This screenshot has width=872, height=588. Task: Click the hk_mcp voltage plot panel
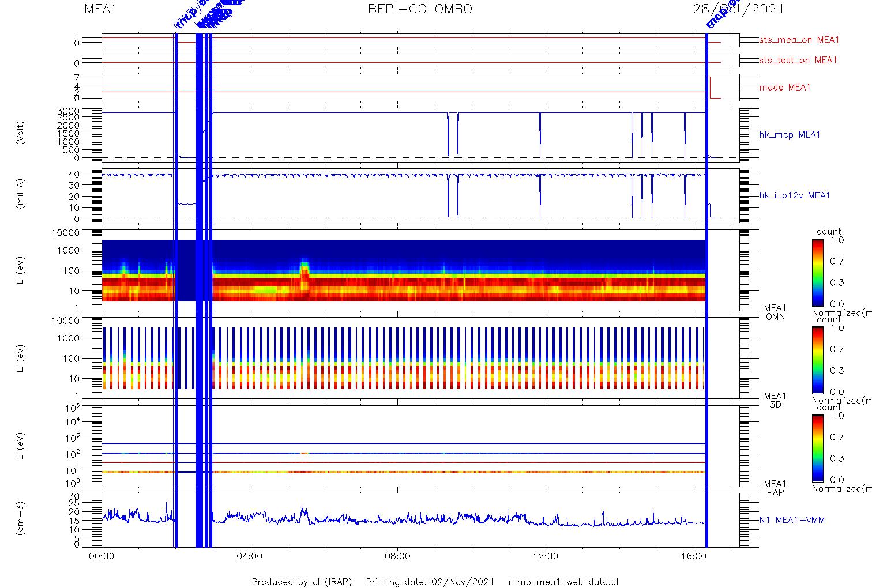(420, 135)
